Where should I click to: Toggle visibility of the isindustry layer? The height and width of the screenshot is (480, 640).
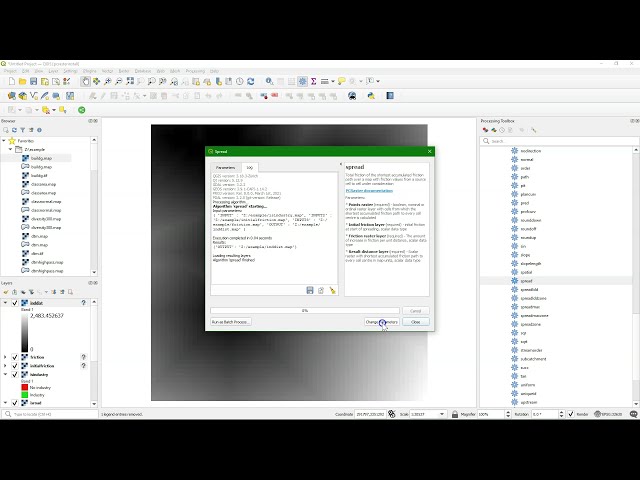click(15, 374)
